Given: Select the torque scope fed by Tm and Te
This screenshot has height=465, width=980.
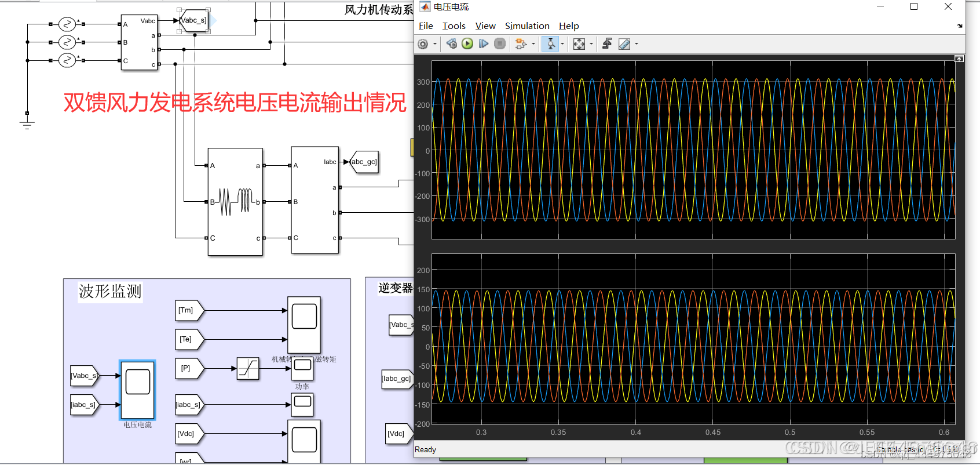Looking at the screenshot, I should 304,325.
